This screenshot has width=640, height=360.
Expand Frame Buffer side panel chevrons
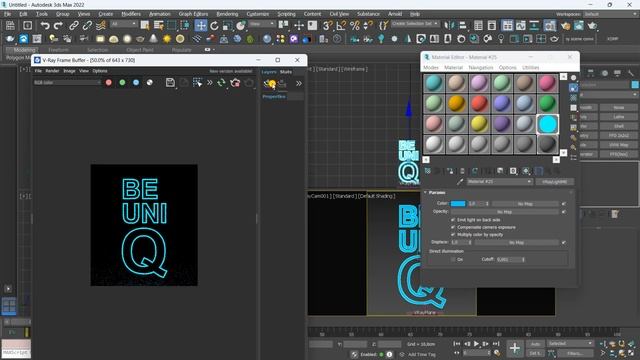click(x=299, y=83)
